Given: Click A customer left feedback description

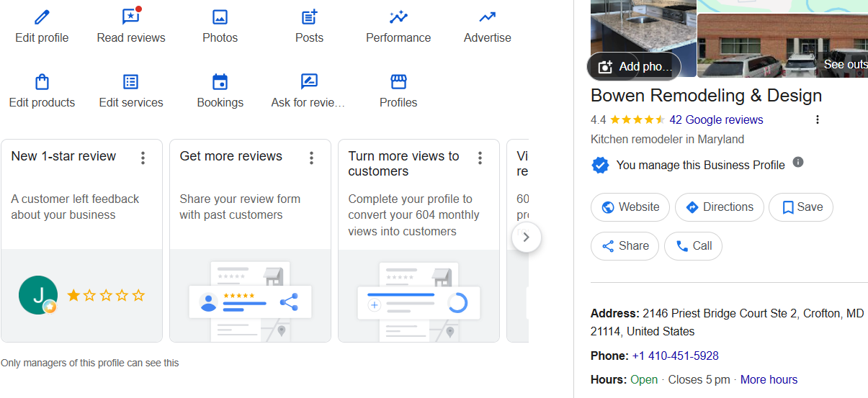Looking at the screenshot, I should (75, 207).
